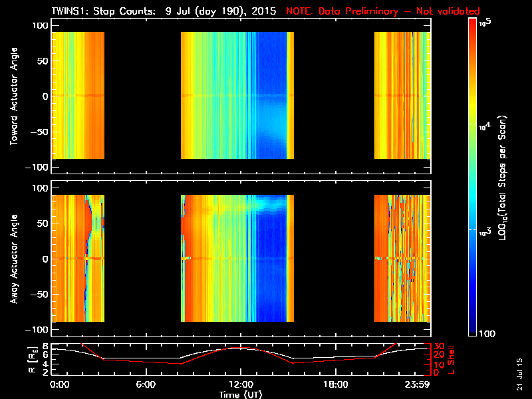532x399 pixels.
Task: Click the red top end of the colorbar
Action: 473,25
